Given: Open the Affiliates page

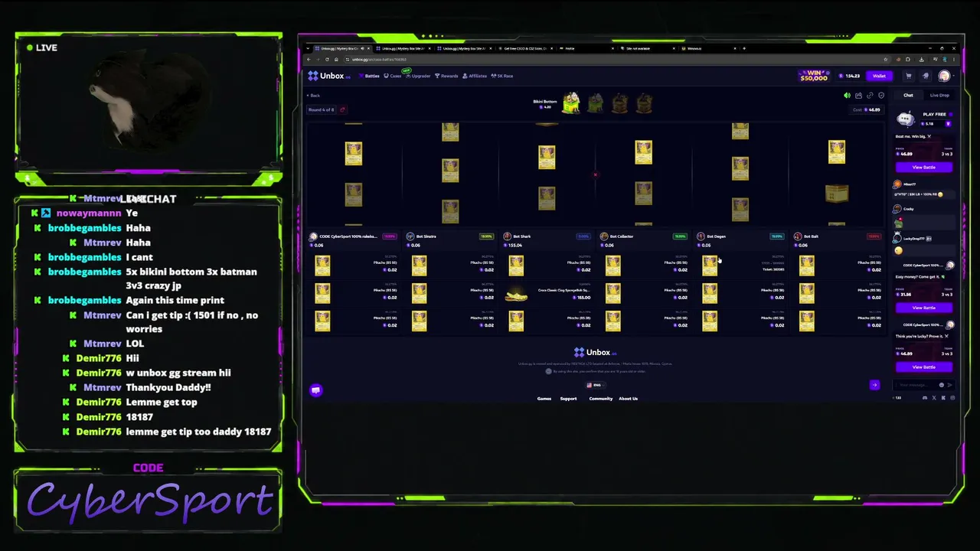Looking at the screenshot, I should pos(475,76).
